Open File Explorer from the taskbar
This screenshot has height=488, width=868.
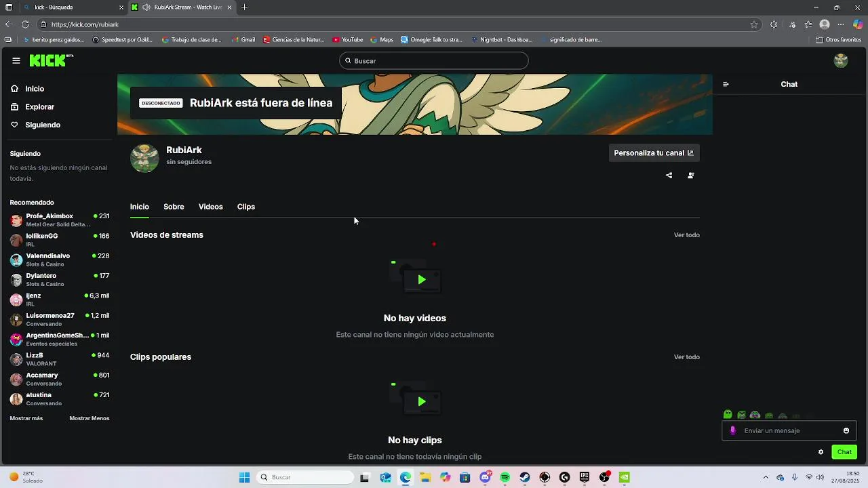(425, 477)
